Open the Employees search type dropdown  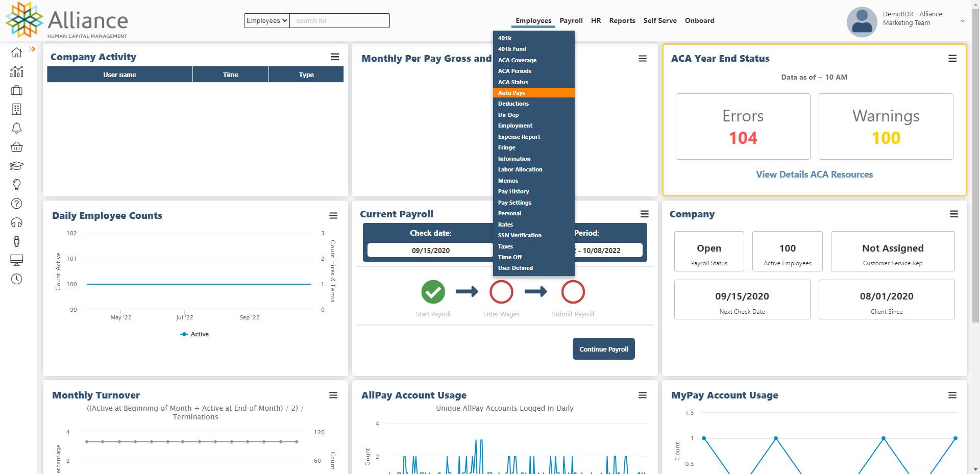point(266,20)
